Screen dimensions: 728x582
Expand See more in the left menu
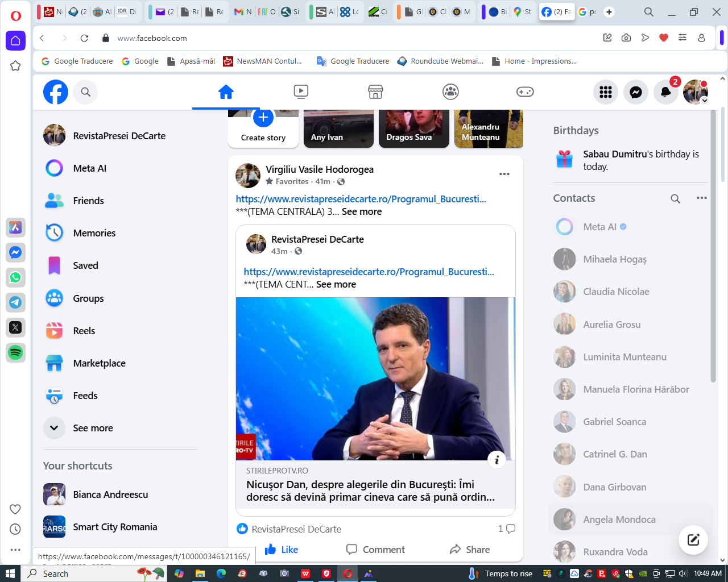tap(54, 428)
